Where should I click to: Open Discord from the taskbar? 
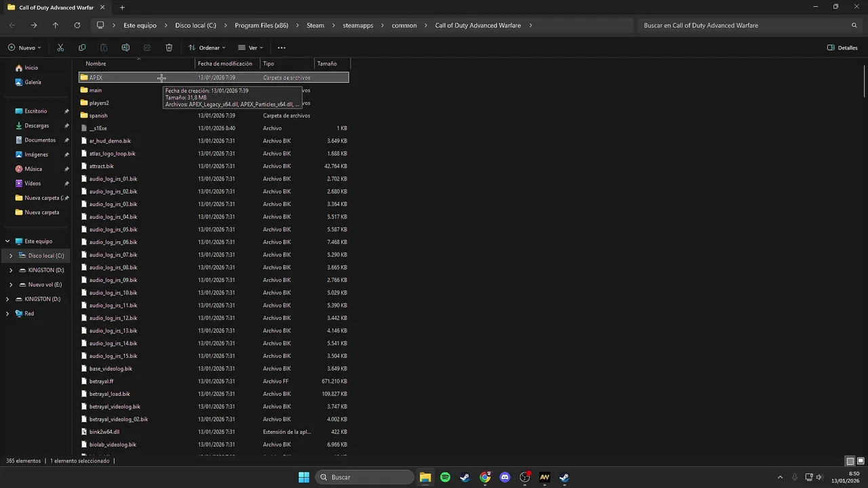pos(505,477)
